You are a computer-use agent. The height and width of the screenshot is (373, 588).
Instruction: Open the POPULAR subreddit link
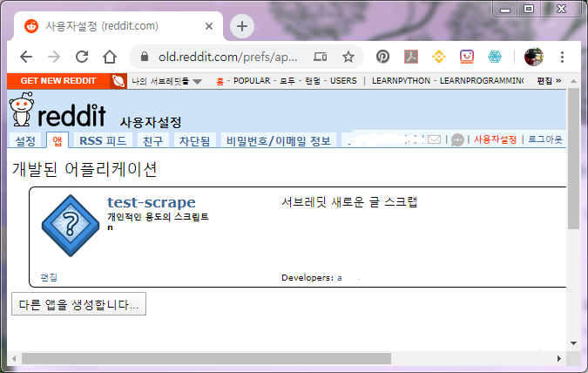coord(252,81)
